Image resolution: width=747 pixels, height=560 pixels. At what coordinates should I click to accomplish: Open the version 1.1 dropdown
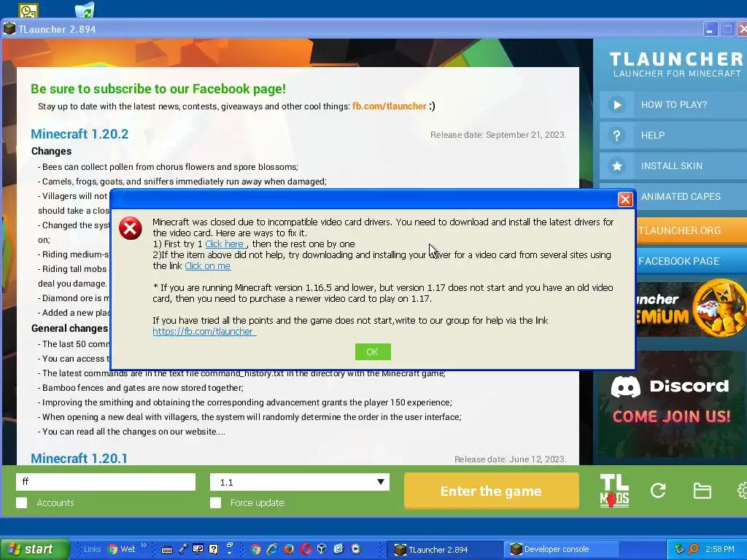(300, 482)
